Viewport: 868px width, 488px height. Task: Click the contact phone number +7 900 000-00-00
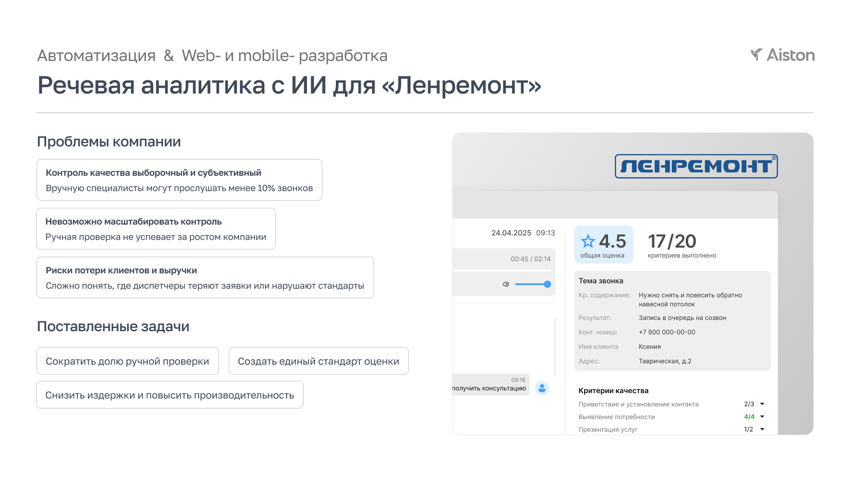click(x=667, y=332)
